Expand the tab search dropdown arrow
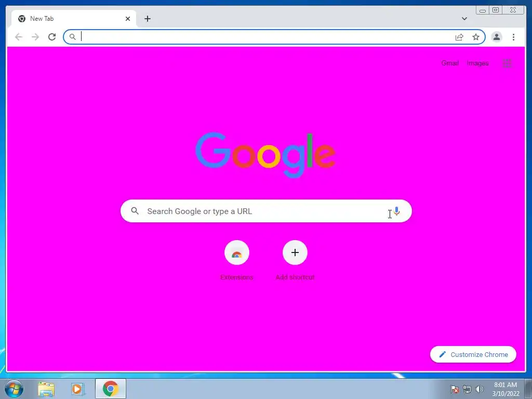 [464, 19]
